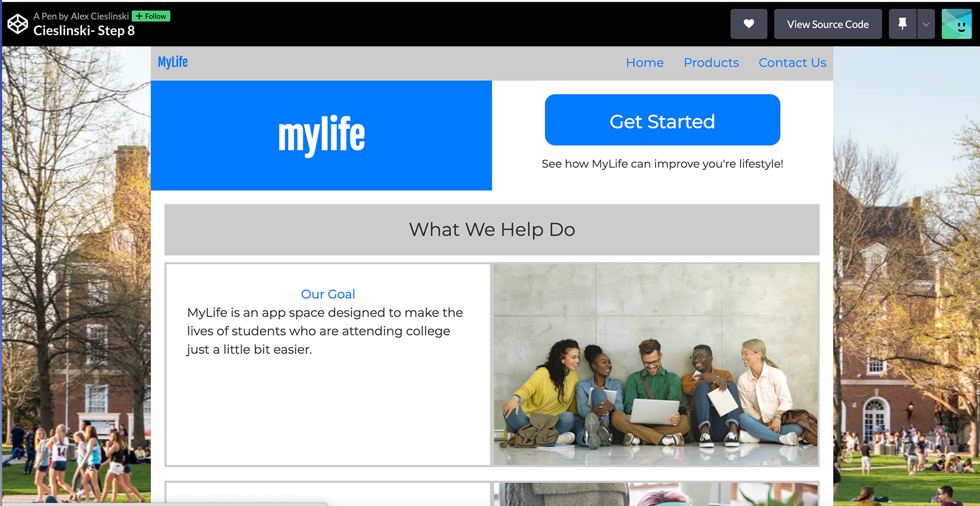The image size is (980, 506).
Task: Click the Get Started button
Action: point(662,120)
